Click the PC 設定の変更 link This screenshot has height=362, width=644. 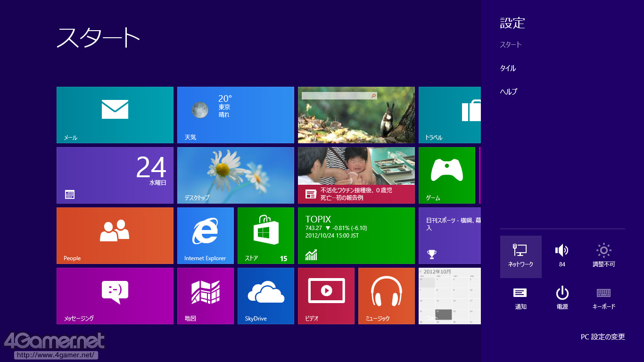click(603, 337)
